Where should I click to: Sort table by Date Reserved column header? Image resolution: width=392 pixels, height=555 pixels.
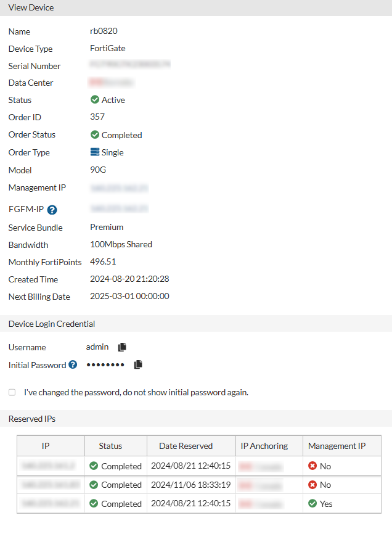(185, 445)
